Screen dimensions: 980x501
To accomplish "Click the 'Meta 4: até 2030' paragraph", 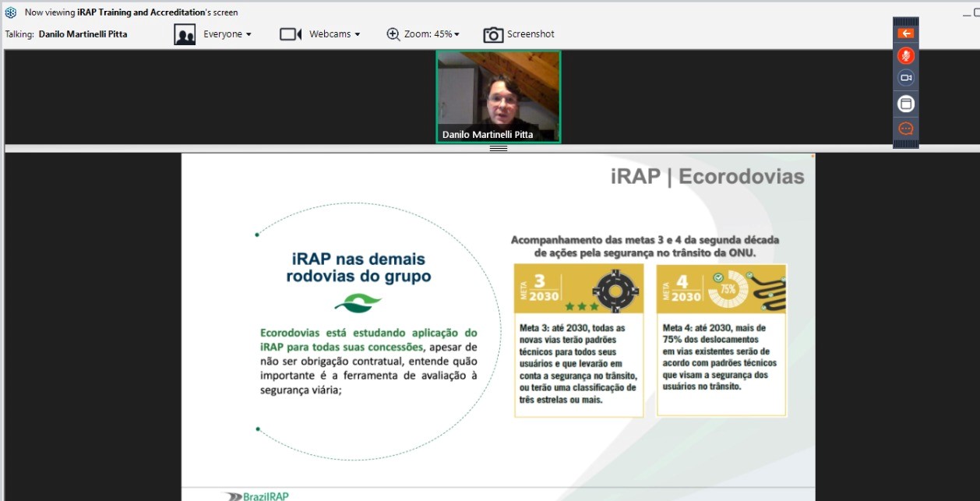I will pyautogui.click(x=719, y=357).
